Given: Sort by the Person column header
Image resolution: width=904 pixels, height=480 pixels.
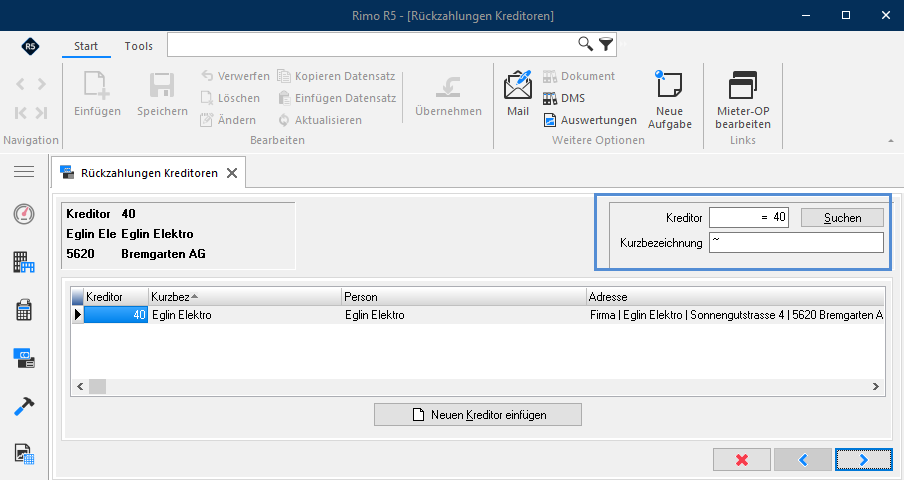Looking at the screenshot, I should [x=464, y=297].
